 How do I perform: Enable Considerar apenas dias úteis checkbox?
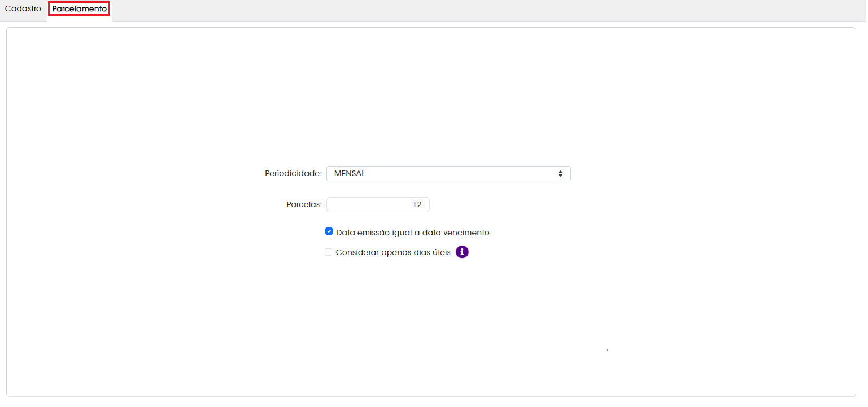click(x=329, y=252)
